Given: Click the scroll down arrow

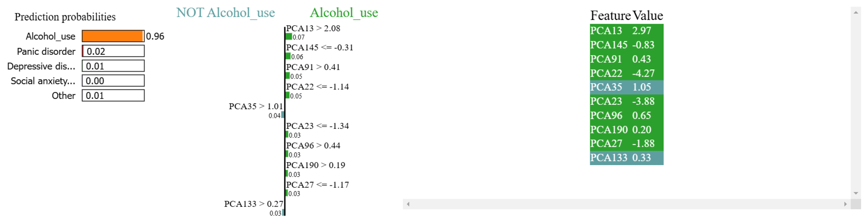Looking at the screenshot, I should click(856, 194).
